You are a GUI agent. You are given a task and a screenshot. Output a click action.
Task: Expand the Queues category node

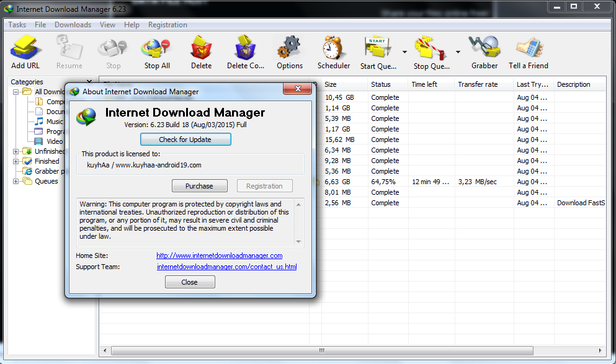pyautogui.click(x=16, y=182)
